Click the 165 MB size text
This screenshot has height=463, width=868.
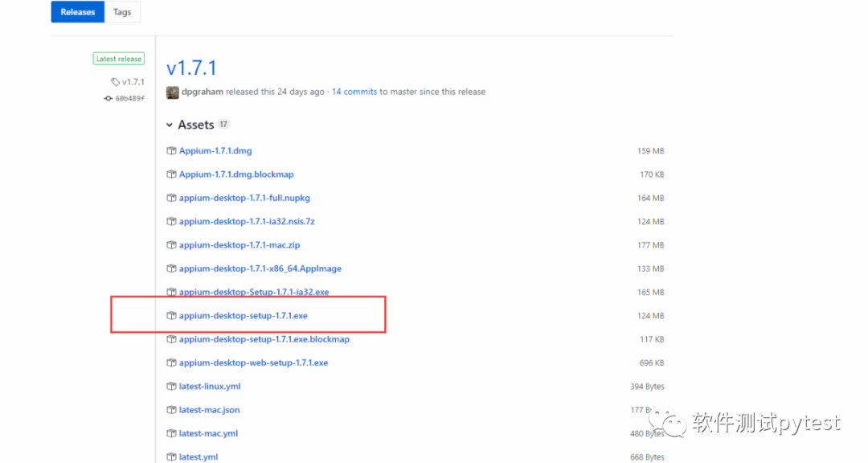click(650, 293)
